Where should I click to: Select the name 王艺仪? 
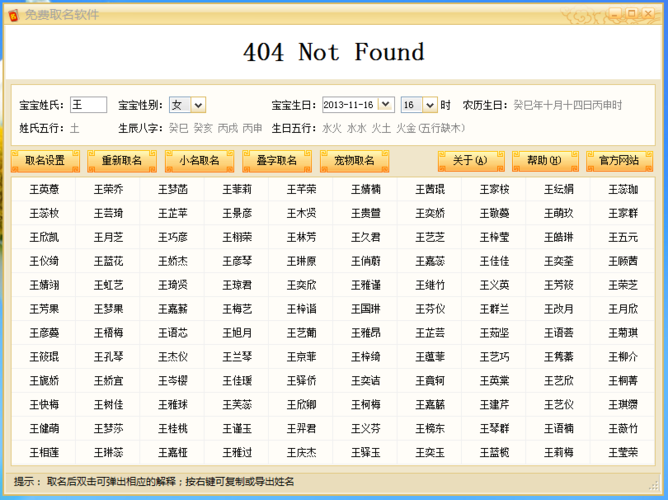point(559,404)
